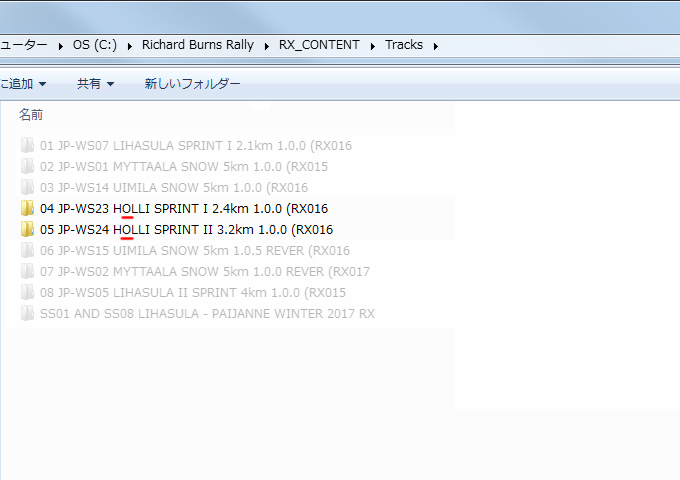Select folder name 04 JP-WS23 HOLLI SPRINT I 2.4km

(184, 209)
